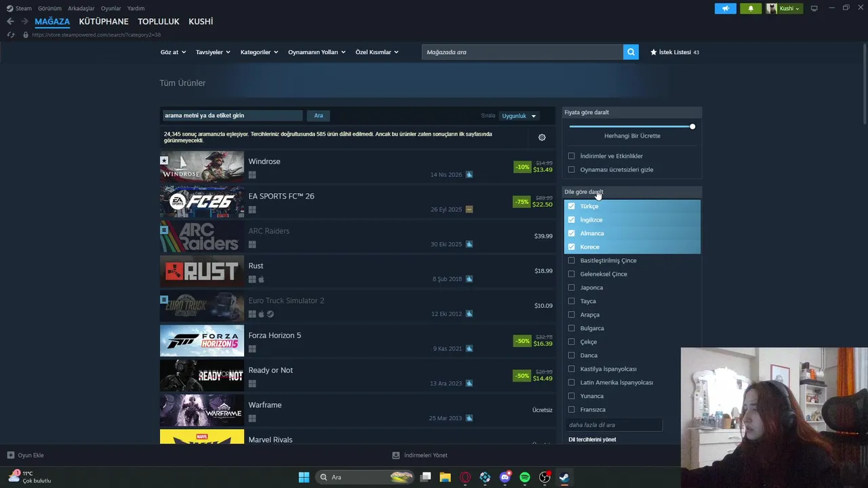Open the green notifications bell
This screenshot has width=868, height=488.
[751, 8]
